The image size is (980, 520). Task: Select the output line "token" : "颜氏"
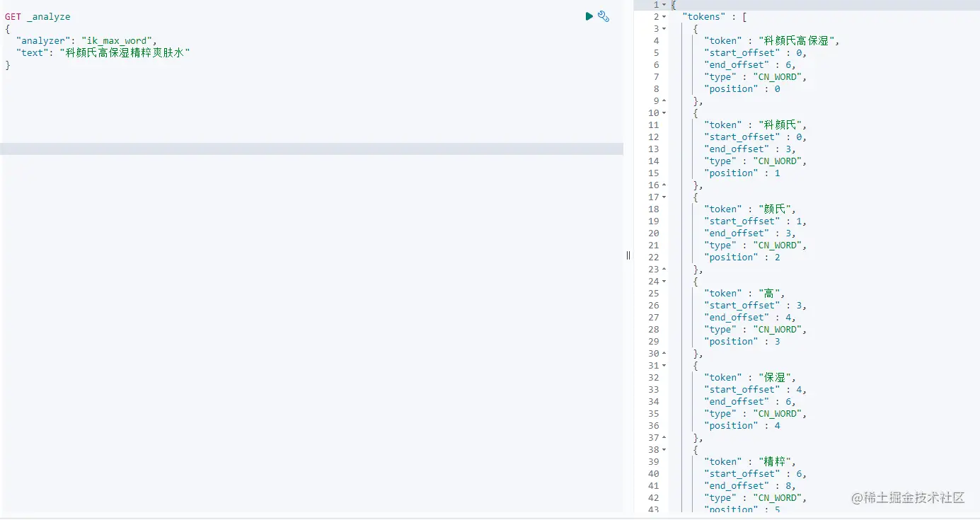749,209
